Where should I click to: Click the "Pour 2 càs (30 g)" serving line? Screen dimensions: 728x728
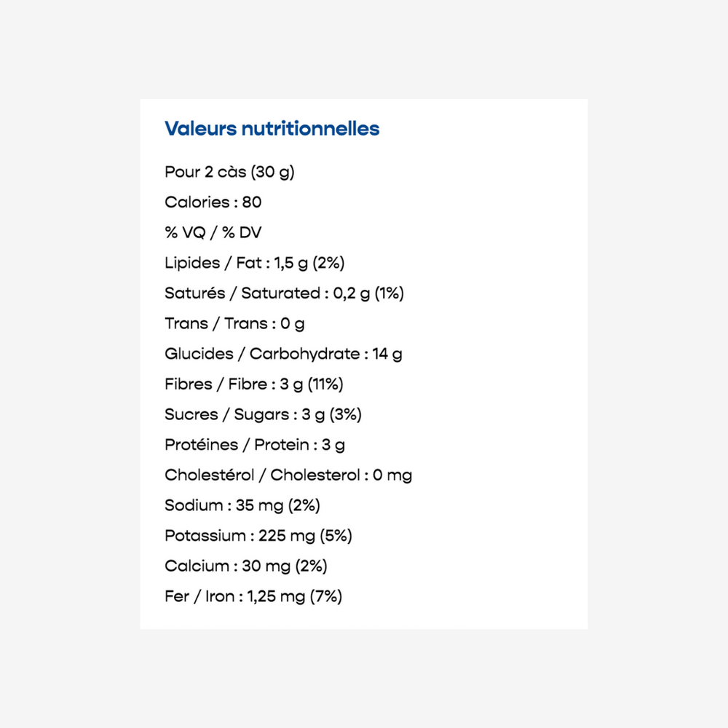tap(229, 173)
